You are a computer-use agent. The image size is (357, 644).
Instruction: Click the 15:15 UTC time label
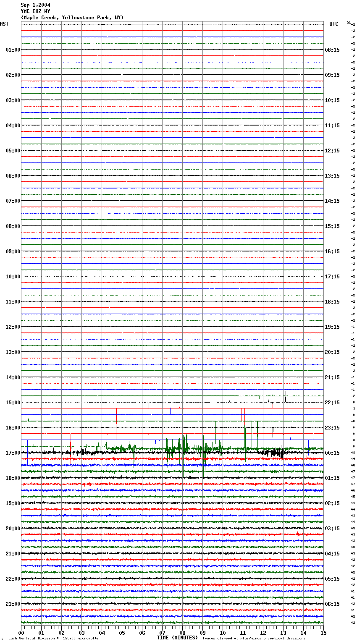pos(332,226)
